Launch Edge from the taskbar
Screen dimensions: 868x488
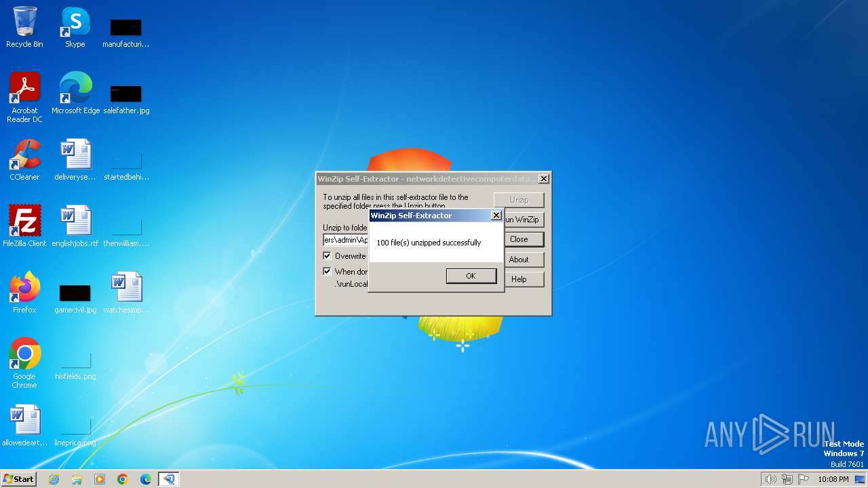(x=146, y=479)
